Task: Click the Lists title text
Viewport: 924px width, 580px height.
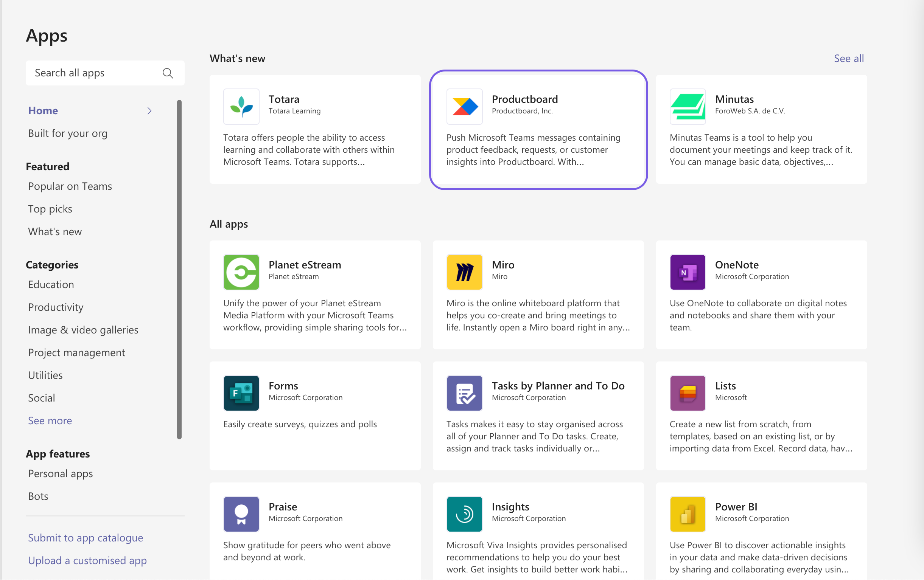Action: pos(725,386)
